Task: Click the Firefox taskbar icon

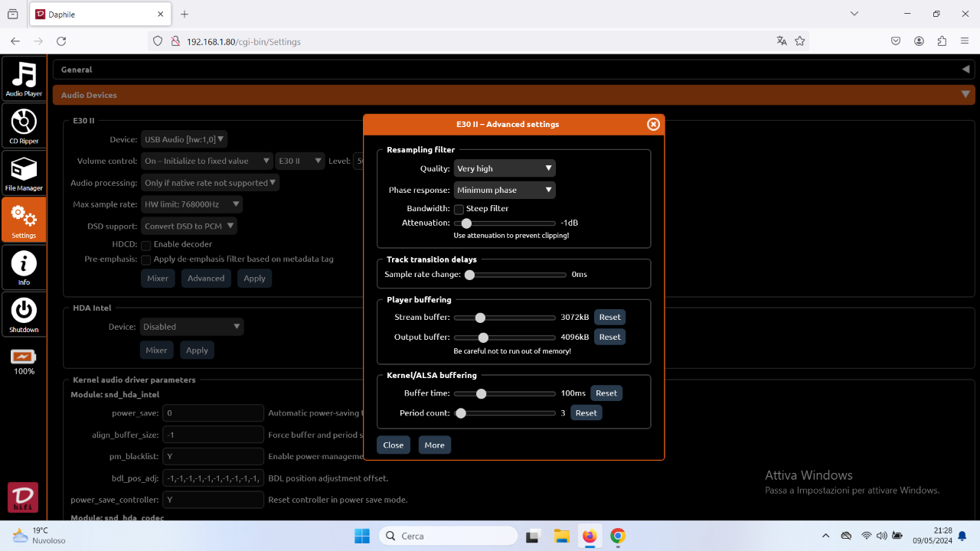Action: click(590, 536)
